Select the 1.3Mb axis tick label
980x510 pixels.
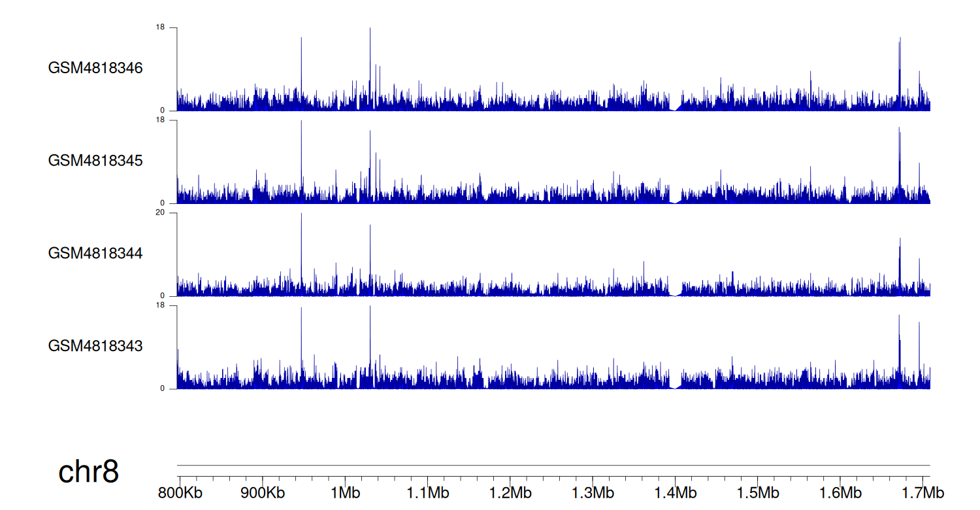[592, 492]
